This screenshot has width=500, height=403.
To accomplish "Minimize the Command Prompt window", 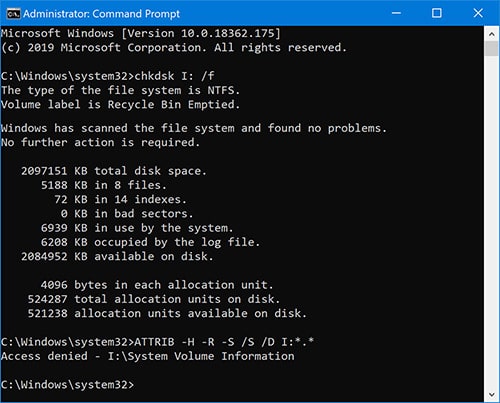I will tap(396, 13).
